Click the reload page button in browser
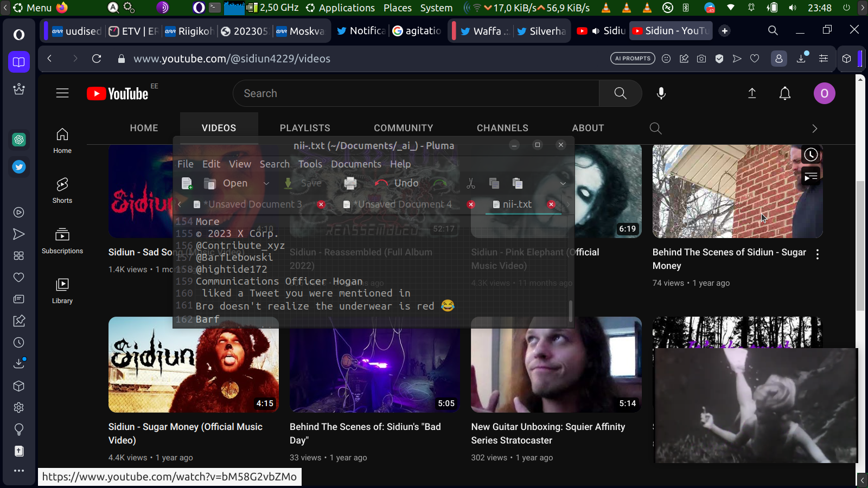Viewport: 868px width, 488px height. pos(97,59)
